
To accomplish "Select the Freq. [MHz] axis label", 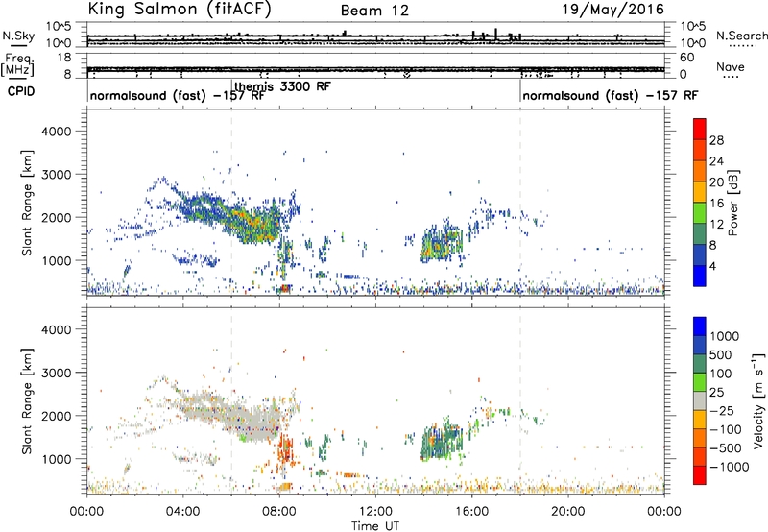I will pos(17,64).
